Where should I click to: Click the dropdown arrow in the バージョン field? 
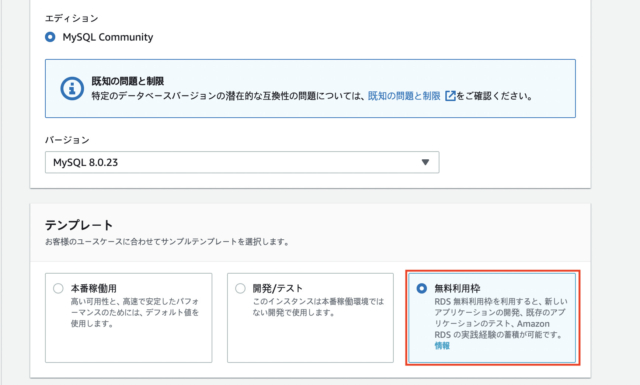[425, 162]
